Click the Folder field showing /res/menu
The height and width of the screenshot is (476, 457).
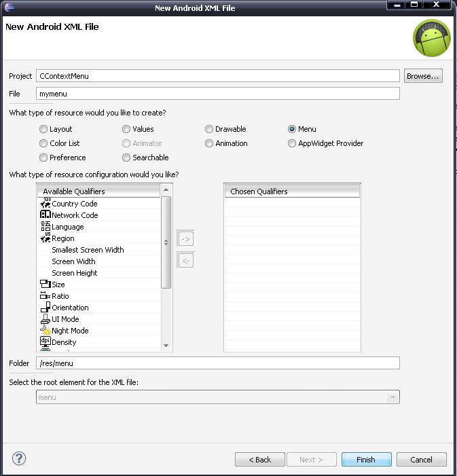[218, 363]
